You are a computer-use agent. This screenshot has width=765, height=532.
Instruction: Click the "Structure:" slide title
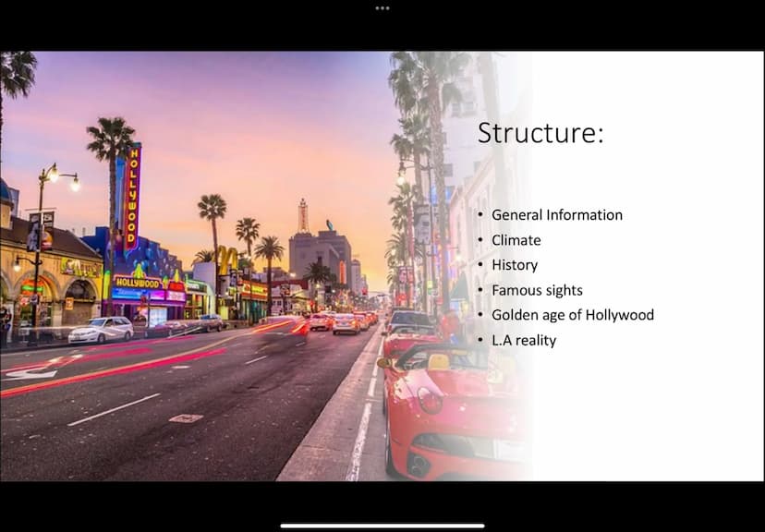tap(540, 133)
